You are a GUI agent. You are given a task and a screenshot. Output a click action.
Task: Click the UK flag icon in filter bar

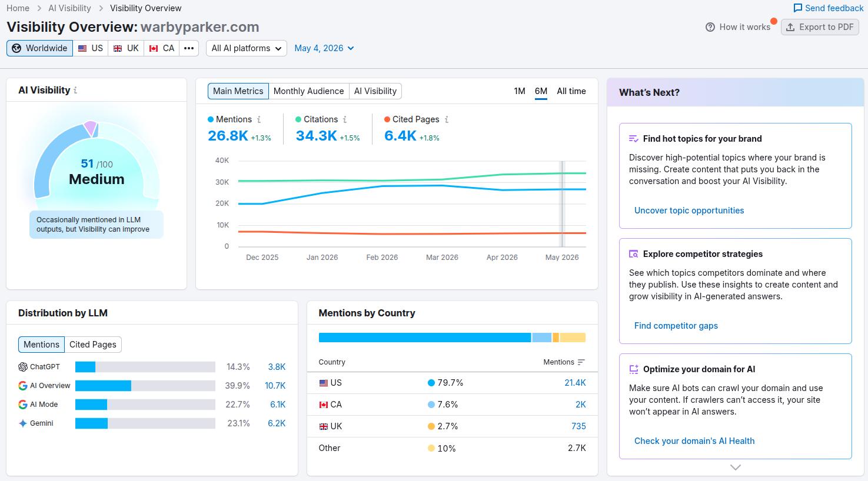click(x=118, y=48)
